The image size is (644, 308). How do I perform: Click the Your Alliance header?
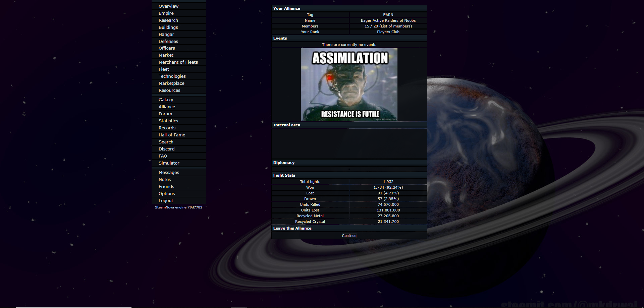point(349,8)
